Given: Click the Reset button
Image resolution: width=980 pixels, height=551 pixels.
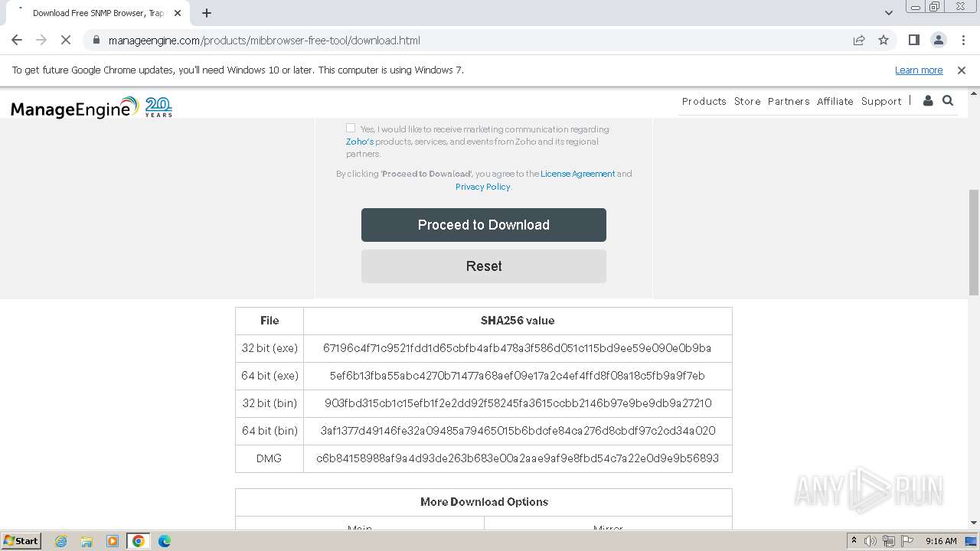Looking at the screenshot, I should pyautogui.click(x=484, y=266).
